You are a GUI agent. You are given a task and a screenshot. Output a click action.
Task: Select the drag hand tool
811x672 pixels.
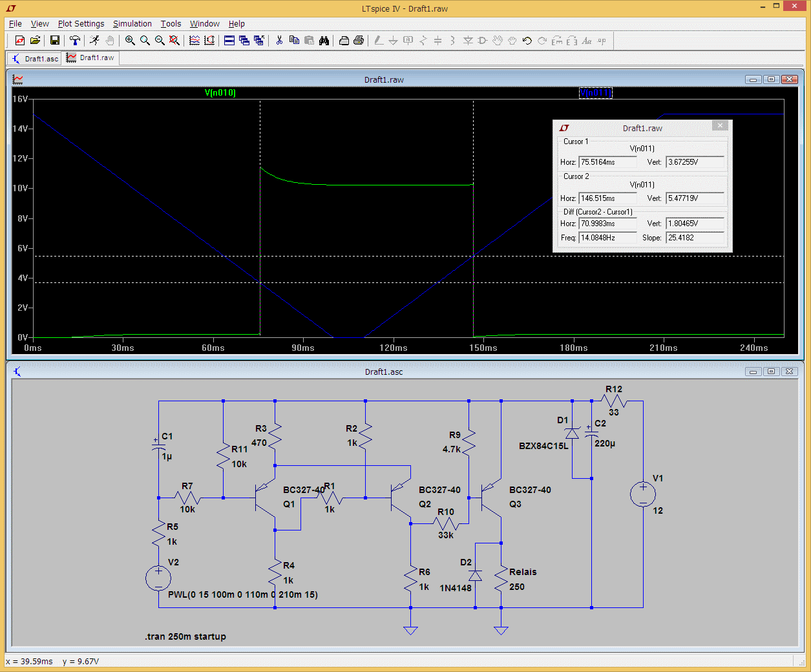click(512, 40)
